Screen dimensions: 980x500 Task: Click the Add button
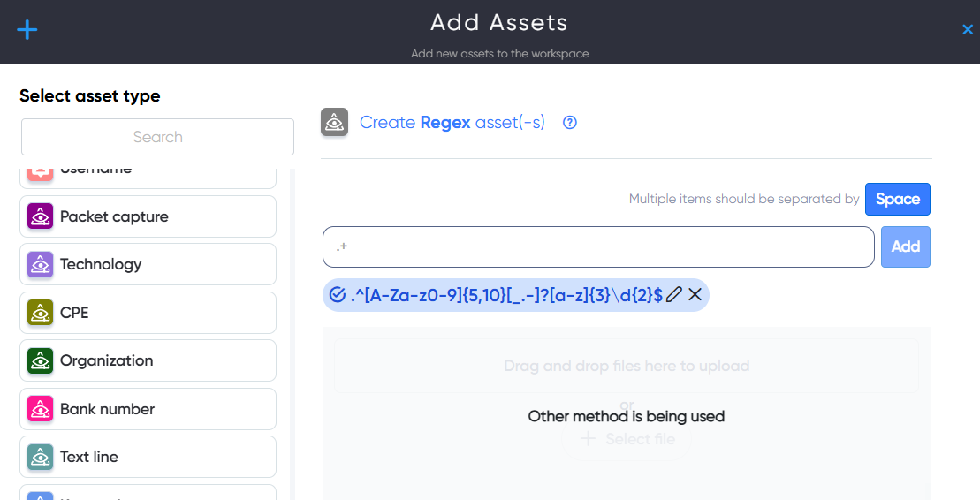(906, 246)
